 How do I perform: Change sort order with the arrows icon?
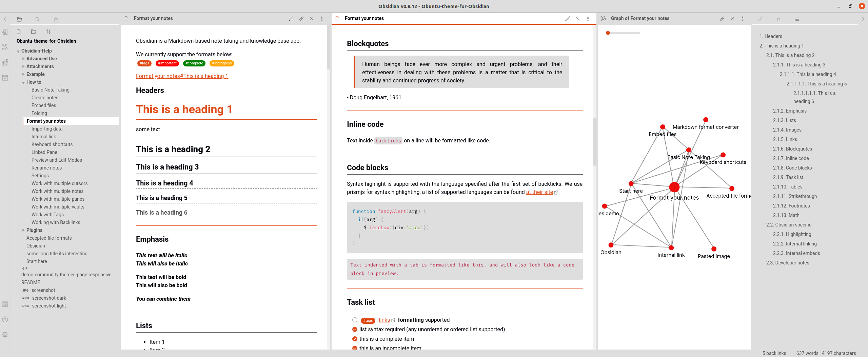click(48, 32)
